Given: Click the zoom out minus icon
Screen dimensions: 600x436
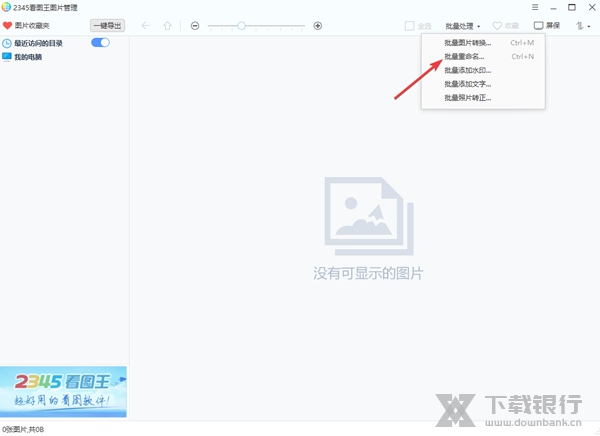Looking at the screenshot, I should (195, 25).
